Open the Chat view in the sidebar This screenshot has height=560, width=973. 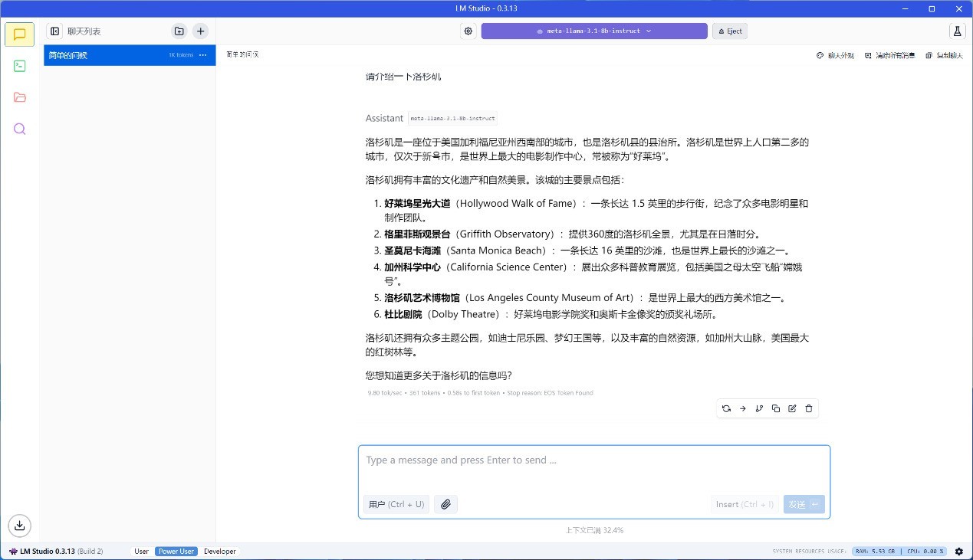(x=20, y=34)
